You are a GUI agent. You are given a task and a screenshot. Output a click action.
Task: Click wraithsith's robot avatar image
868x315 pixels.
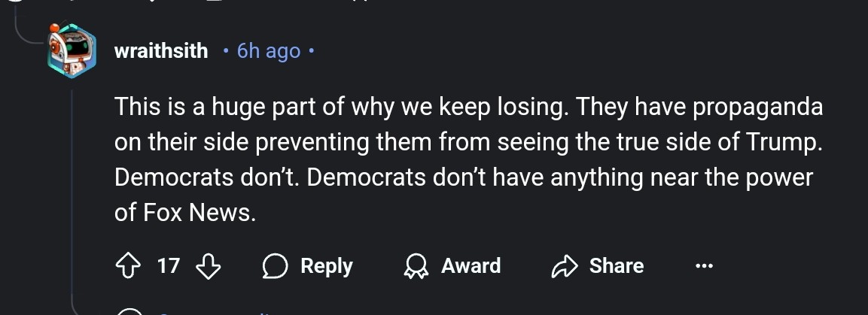tap(72, 51)
